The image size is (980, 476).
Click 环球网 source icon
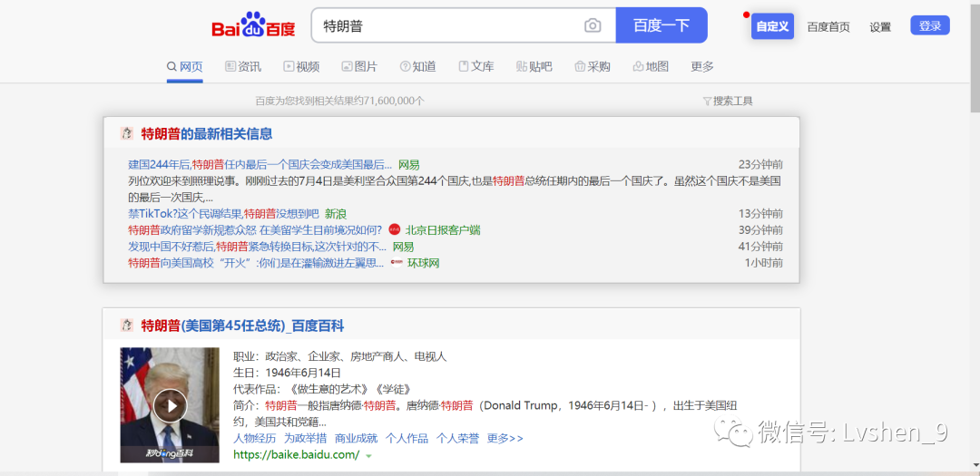(x=397, y=263)
